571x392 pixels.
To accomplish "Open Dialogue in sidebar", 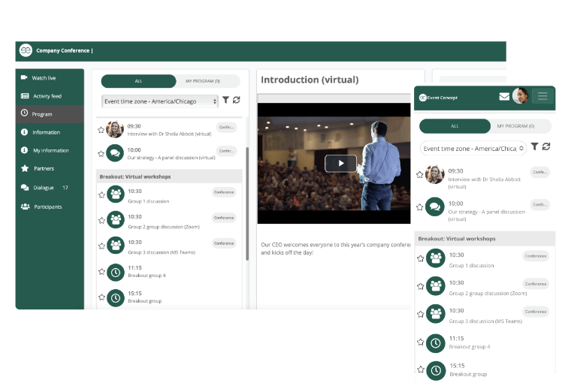I will 50,188.
